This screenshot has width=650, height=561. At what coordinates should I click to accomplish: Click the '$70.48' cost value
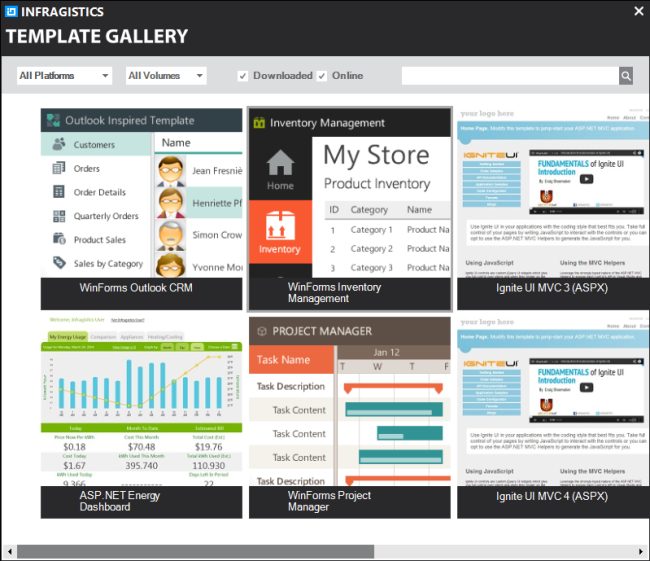pos(141,447)
